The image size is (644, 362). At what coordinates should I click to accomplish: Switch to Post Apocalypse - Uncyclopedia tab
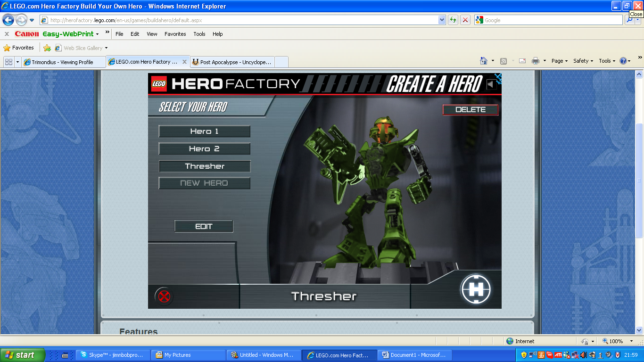[232, 62]
